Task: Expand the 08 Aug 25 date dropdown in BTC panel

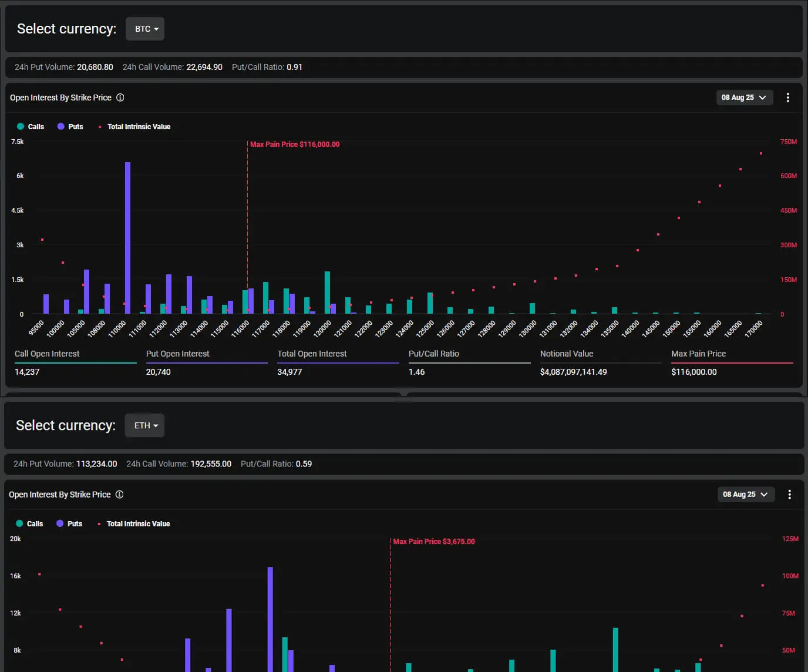Action: [744, 98]
